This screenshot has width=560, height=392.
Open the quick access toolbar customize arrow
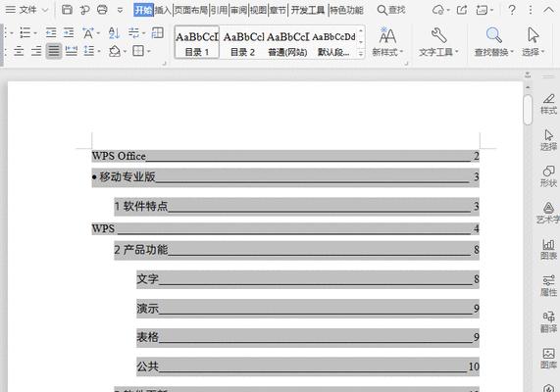pos(120,11)
